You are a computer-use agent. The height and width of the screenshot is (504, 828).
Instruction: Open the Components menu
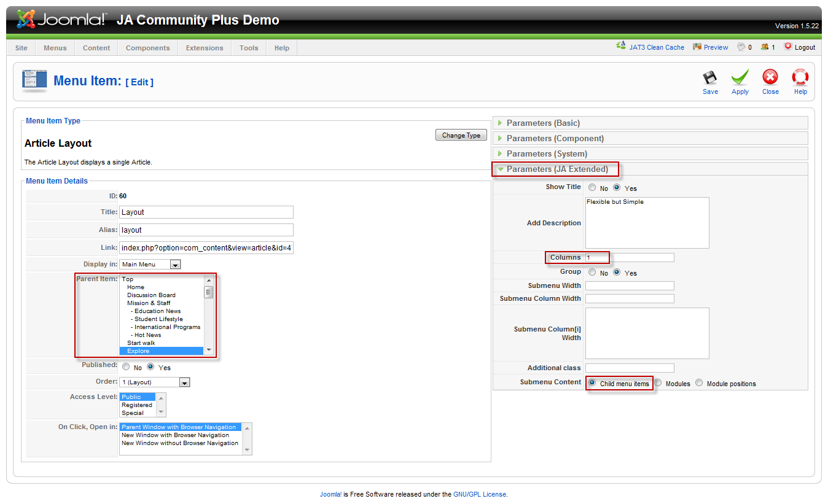coord(147,48)
